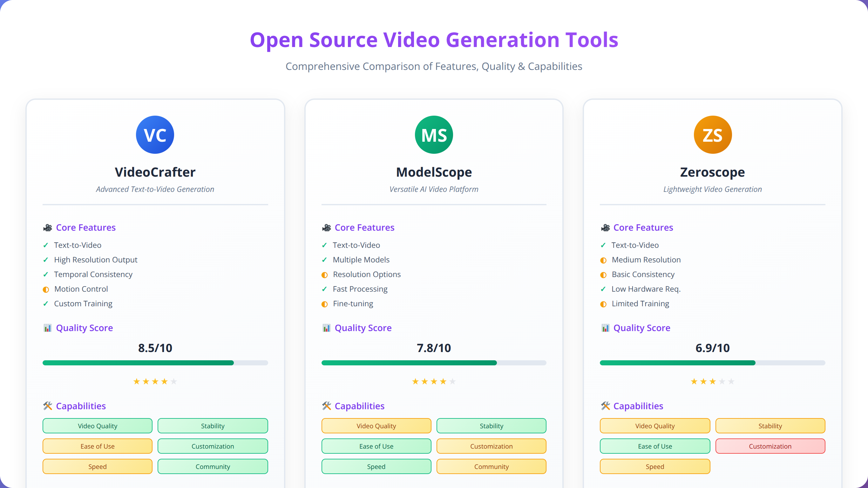
Task: Click Zeroscope's Ease of Use tag
Action: pos(655,446)
